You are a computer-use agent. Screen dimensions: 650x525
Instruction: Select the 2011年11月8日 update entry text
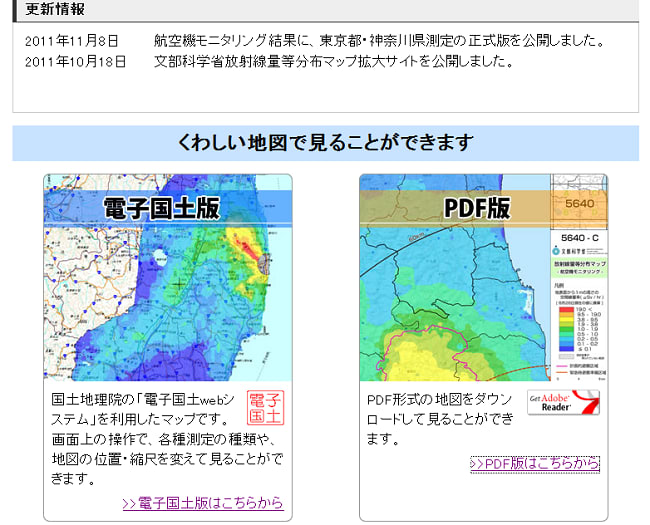pyautogui.click(x=72, y=41)
